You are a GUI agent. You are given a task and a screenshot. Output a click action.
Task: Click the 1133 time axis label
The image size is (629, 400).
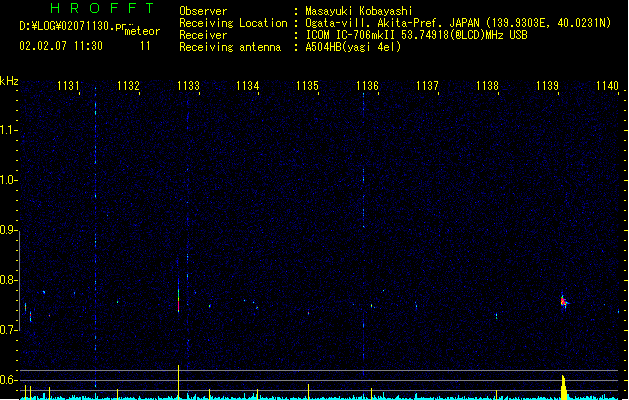(x=188, y=86)
